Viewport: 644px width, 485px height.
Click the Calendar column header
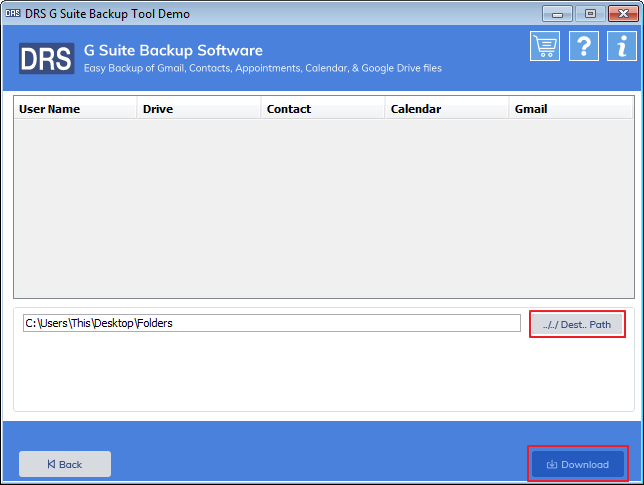[447, 109]
